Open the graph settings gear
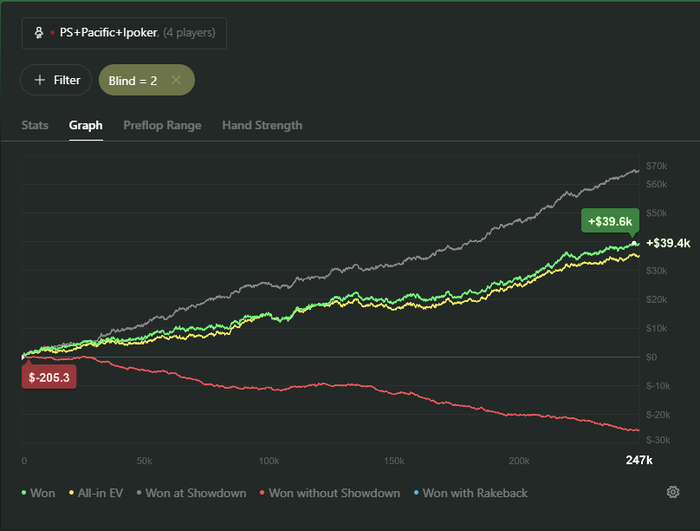 [674, 492]
